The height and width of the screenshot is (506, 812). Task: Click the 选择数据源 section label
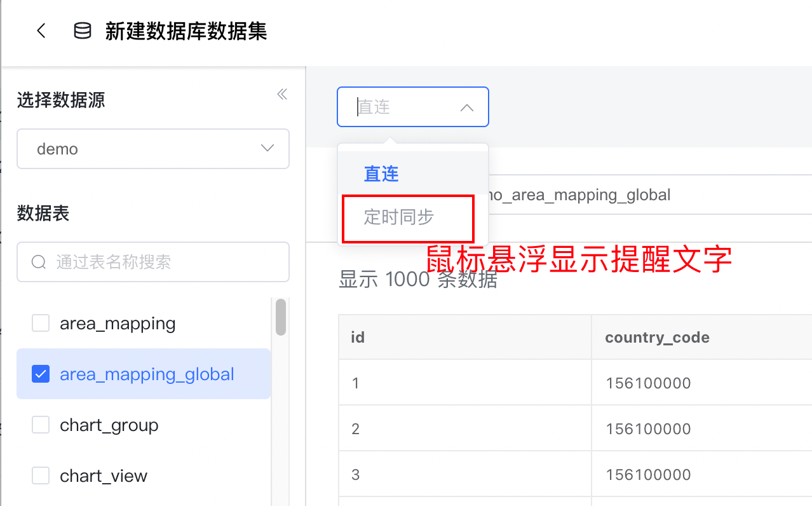[x=61, y=100]
